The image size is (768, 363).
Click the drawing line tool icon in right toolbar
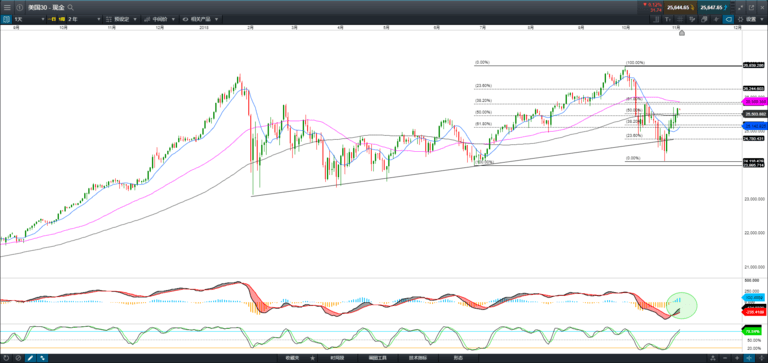pyautogui.click(x=656, y=19)
